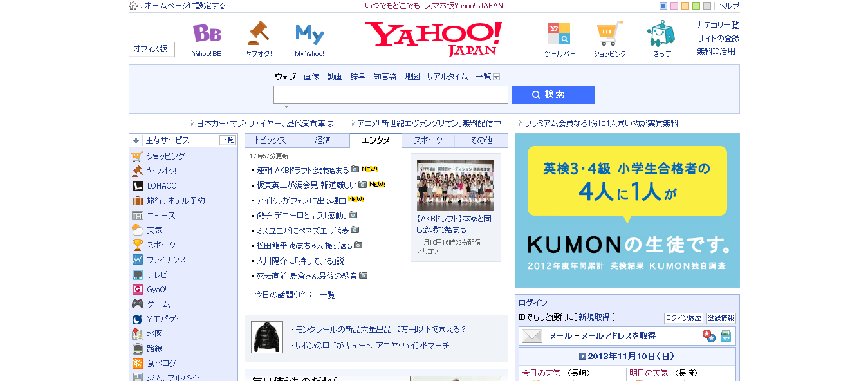Click the LOHACO sidebar icon
Screen dimensions: 868x381
[137, 186]
